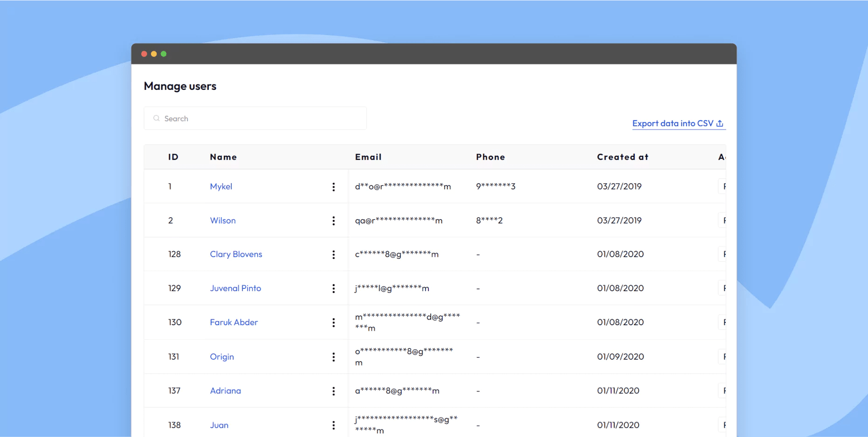
Task: Click the green maximize window dot
Action: [x=164, y=54]
